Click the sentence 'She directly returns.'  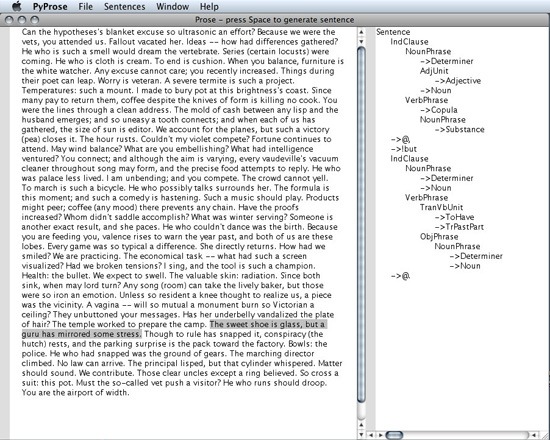pos(238,246)
